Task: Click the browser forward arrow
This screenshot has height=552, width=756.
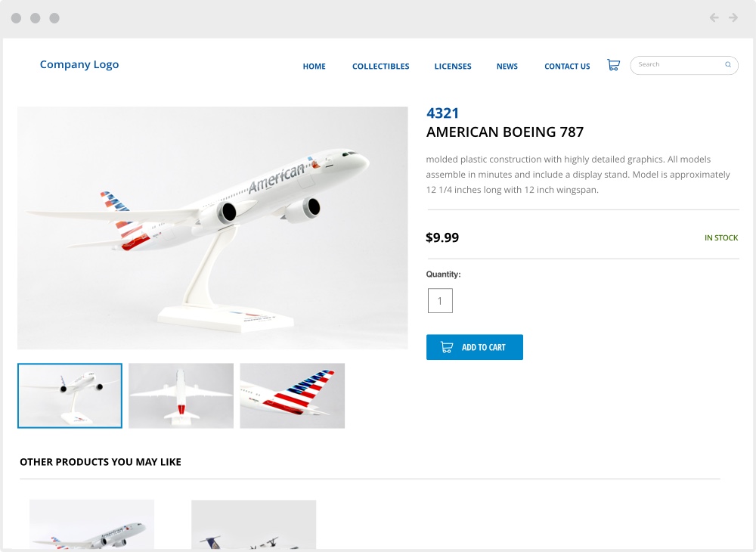Action: click(733, 17)
